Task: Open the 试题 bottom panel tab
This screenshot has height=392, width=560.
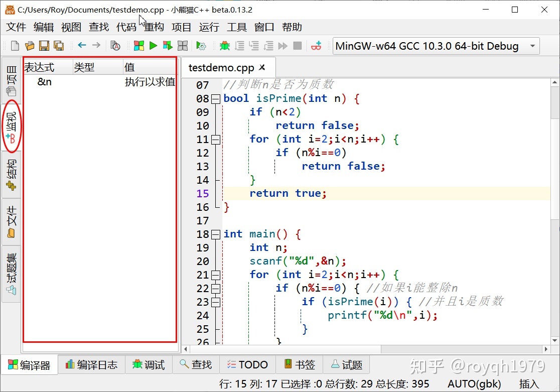Action: (346, 365)
